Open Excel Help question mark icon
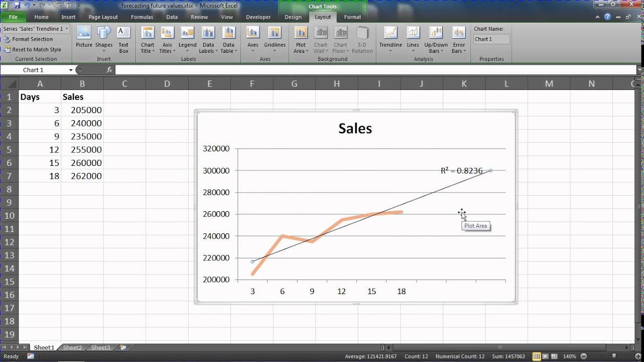The image size is (644, 362). [x=608, y=17]
